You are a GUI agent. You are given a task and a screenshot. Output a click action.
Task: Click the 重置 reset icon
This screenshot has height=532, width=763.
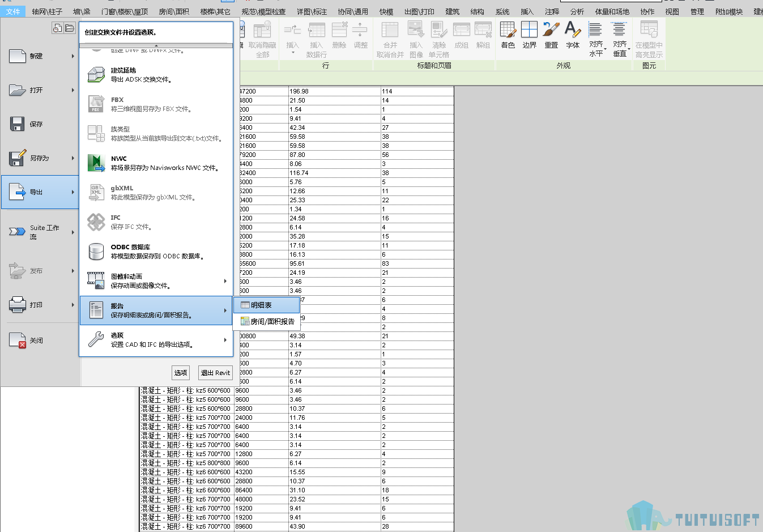[551, 29]
